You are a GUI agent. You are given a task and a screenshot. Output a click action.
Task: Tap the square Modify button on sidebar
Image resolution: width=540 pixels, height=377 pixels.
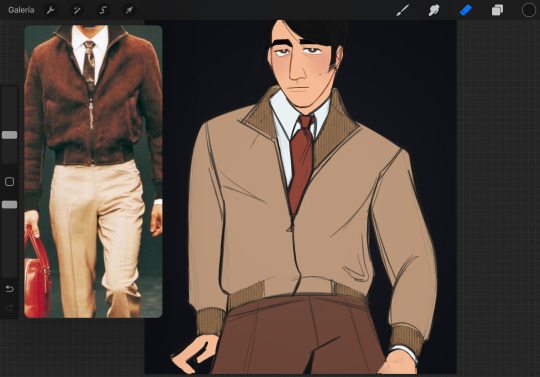point(9,181)
